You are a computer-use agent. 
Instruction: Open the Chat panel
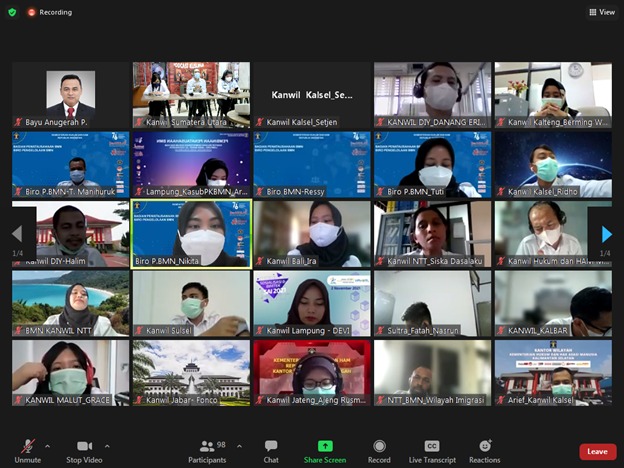pos(271,450)
